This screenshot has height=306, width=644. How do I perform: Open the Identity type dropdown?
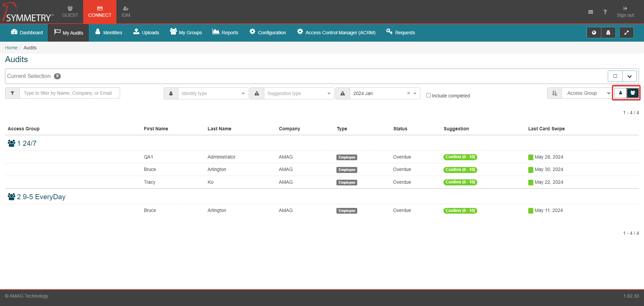213,93
